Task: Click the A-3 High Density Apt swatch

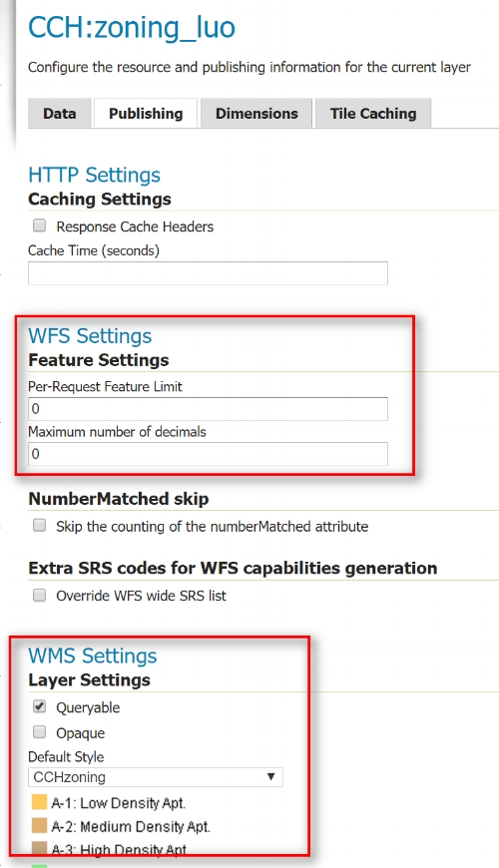Action: pyautogui.click(x=39, y=849)
